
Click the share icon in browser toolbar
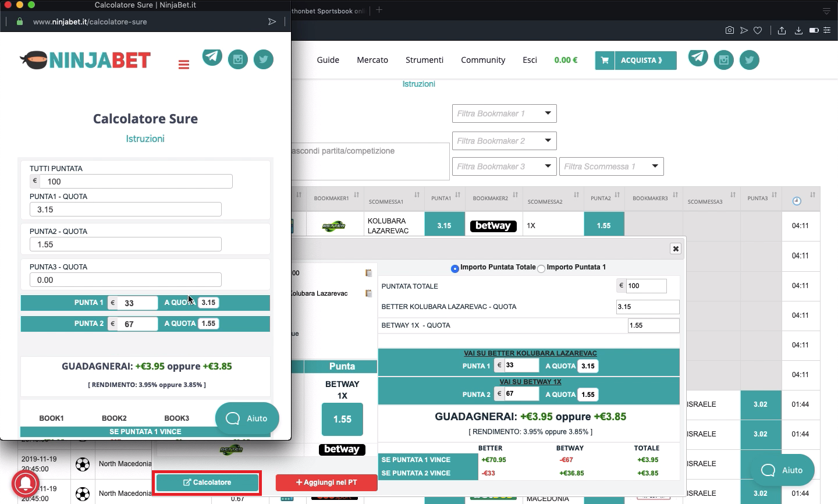782,30
